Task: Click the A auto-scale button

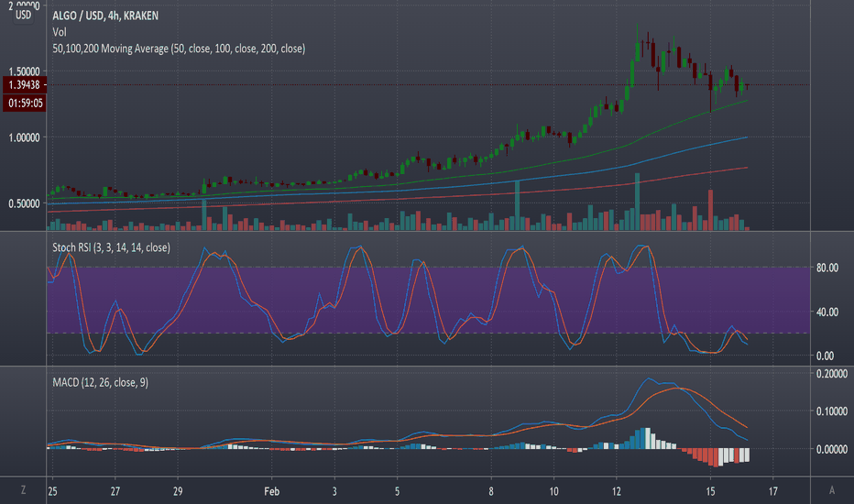Action: tap(832, 490)
